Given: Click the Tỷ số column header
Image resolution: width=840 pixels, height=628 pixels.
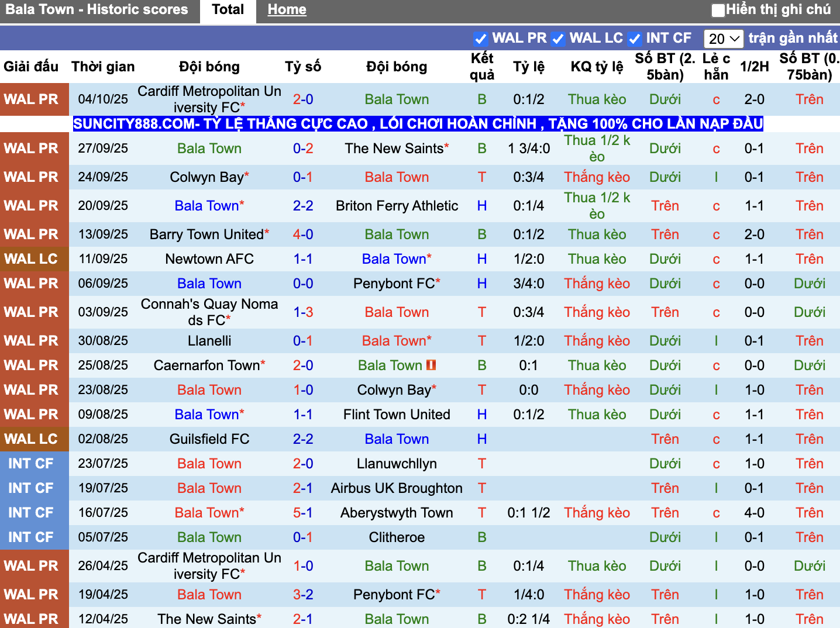Looking at the screenshot, I should 303,67.
